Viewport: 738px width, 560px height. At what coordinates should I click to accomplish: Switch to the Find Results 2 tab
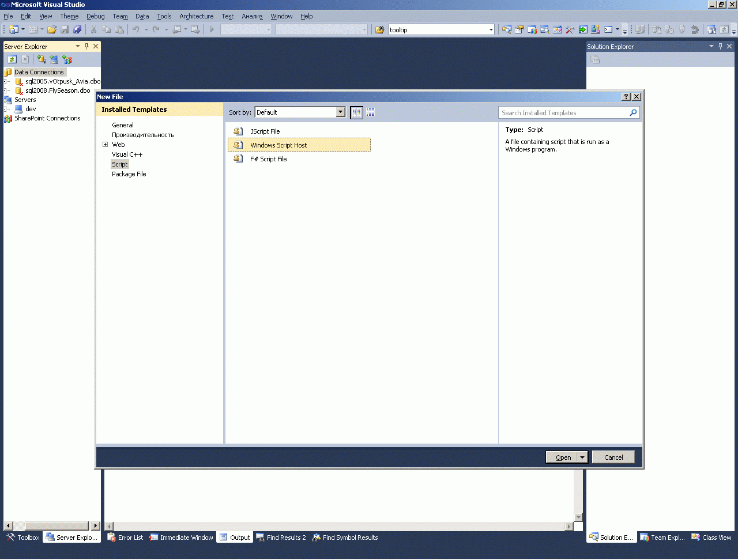click(x=281, y=538)
